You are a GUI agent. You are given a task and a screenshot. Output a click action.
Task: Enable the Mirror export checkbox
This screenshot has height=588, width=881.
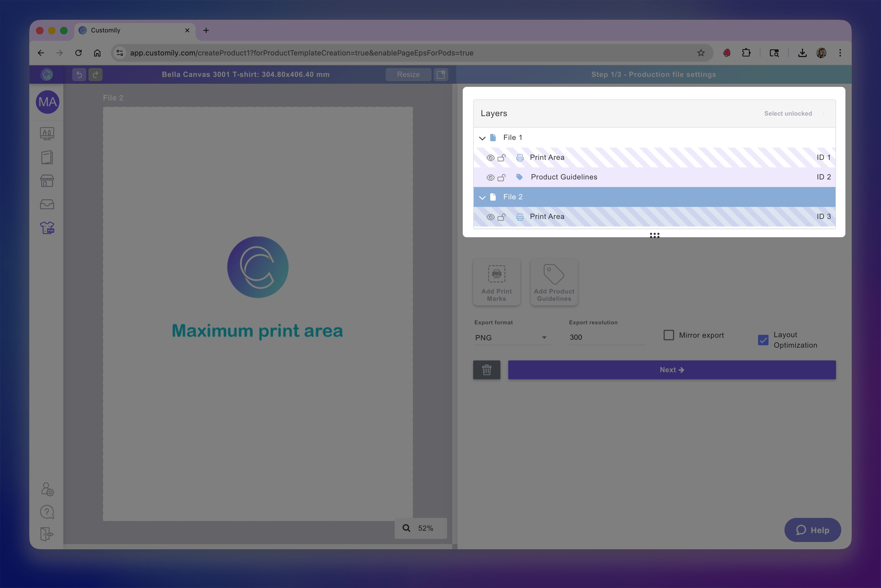(668, 335)
